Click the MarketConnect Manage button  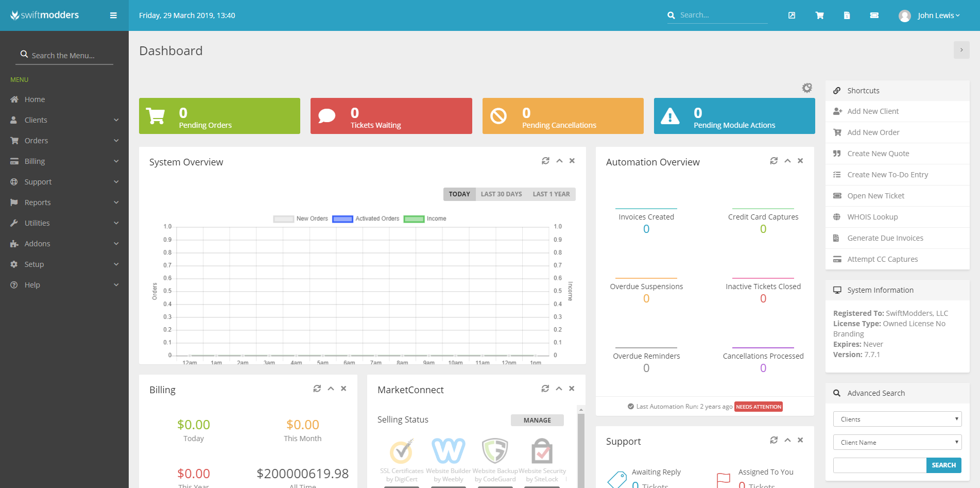coord(537,420)
